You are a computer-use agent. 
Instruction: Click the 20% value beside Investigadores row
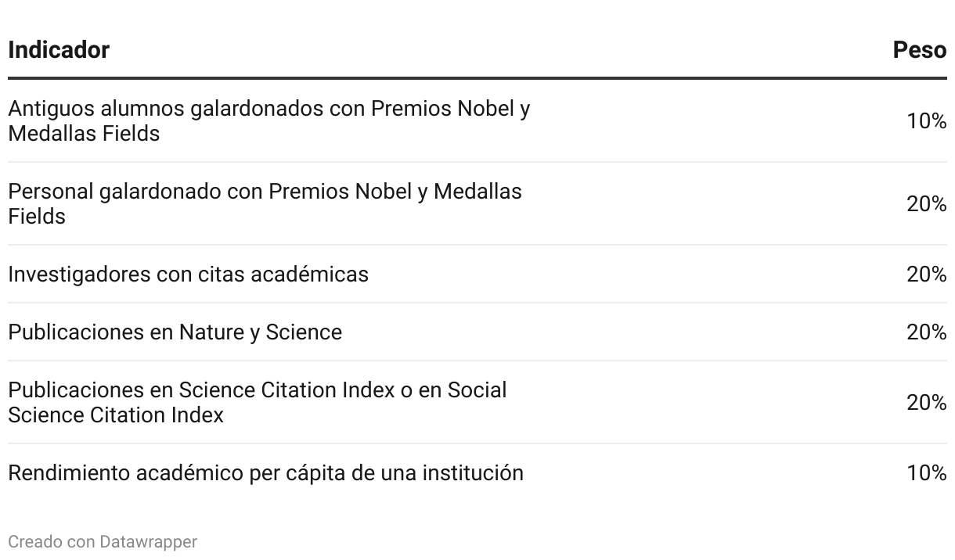(927, 275)
